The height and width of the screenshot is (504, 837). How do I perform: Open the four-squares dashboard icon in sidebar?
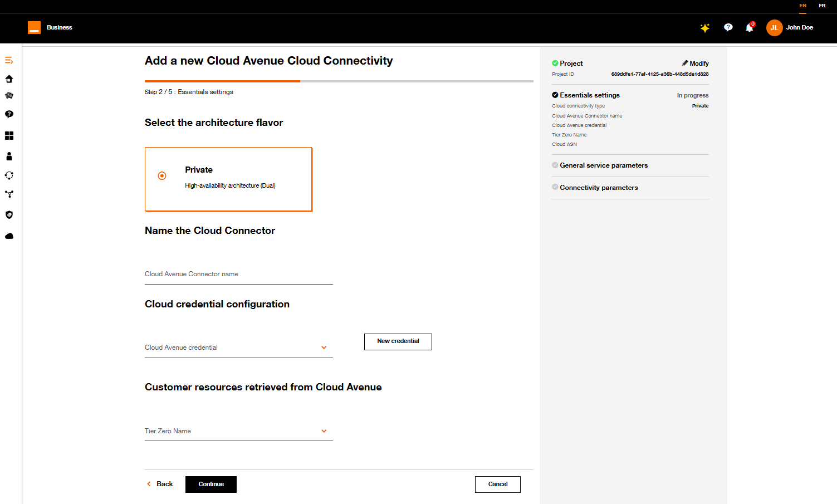pyautogui.click(x=9, y=136)
